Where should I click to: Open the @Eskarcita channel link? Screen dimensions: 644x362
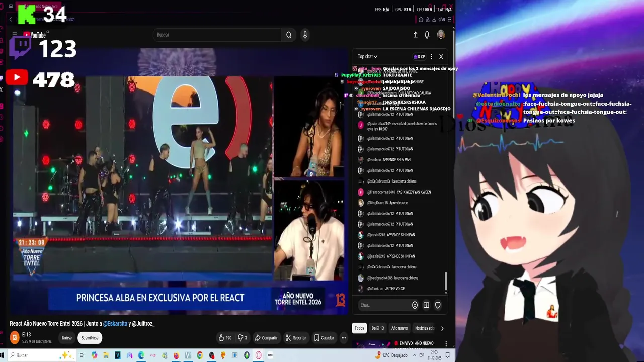[x=115, y=324]
